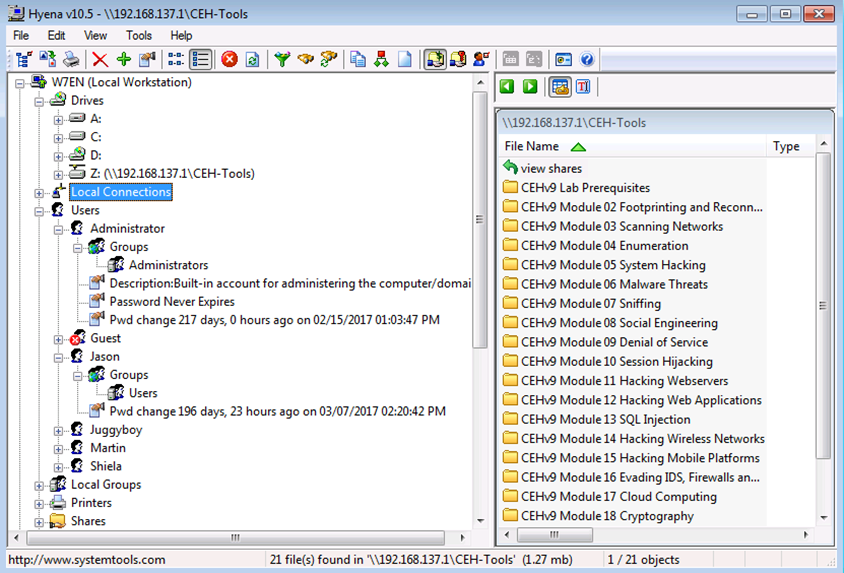Click the left pane horizontal scrollbar thumb
The height and width of the screenshot is (573, 844).
pyautogui.click(x=236, y=537)
